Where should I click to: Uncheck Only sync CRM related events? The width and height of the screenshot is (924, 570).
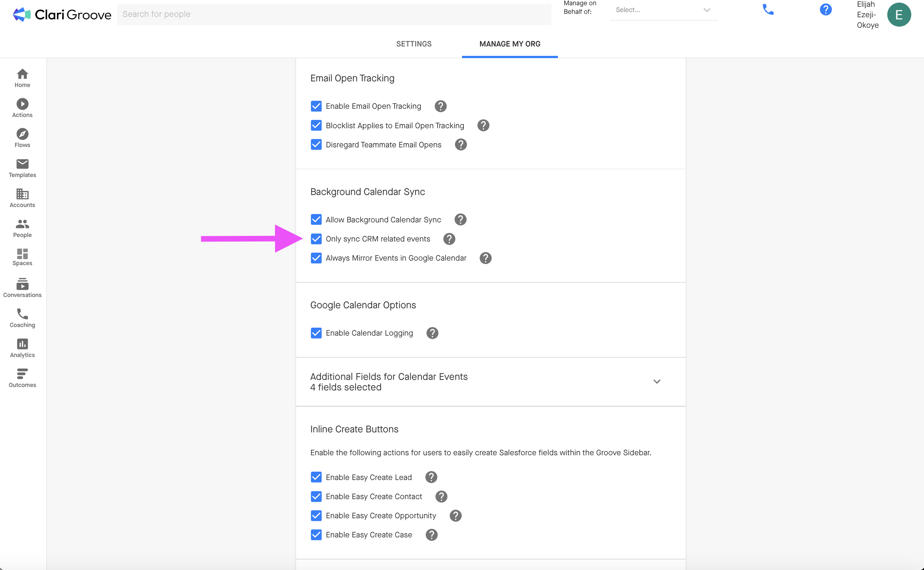(x=316, y=239)
